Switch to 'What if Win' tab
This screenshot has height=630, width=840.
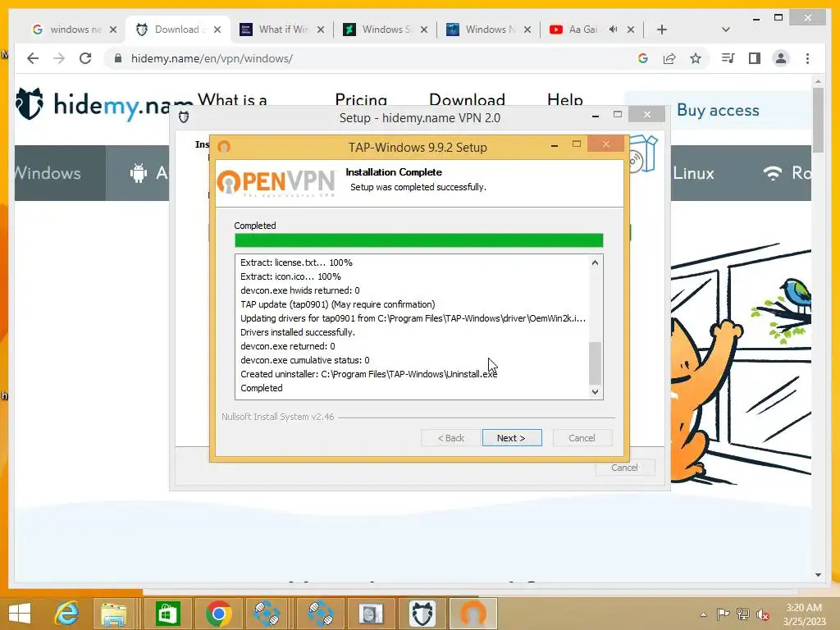(x=283, y=30)
